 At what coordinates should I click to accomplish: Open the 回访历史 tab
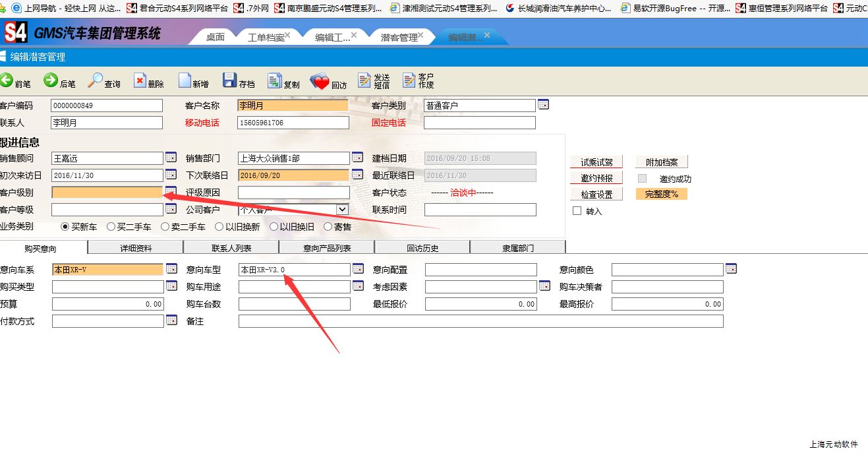(422, 248)
